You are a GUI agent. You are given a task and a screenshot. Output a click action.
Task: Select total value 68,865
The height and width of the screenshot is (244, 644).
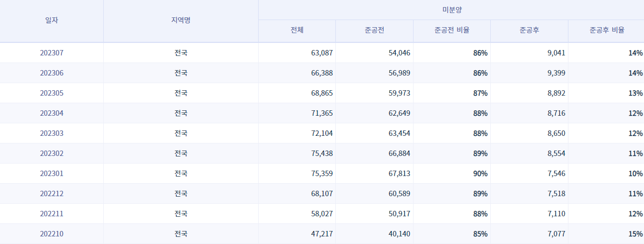coord(322,93)
